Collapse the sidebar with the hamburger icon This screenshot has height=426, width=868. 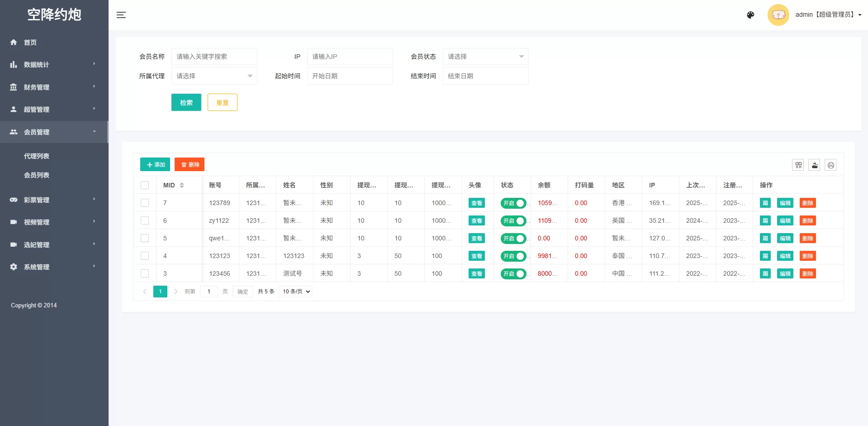tap(121, 15)
